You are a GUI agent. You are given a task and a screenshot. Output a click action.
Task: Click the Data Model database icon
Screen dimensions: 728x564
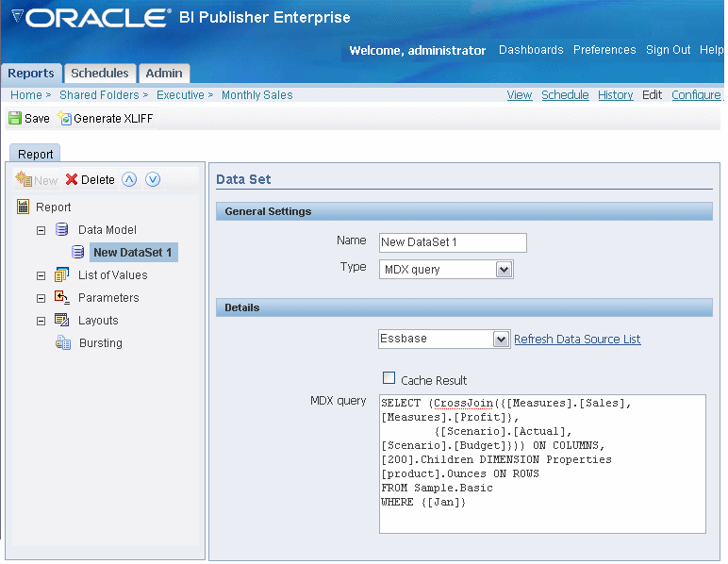tap(61, 229)
